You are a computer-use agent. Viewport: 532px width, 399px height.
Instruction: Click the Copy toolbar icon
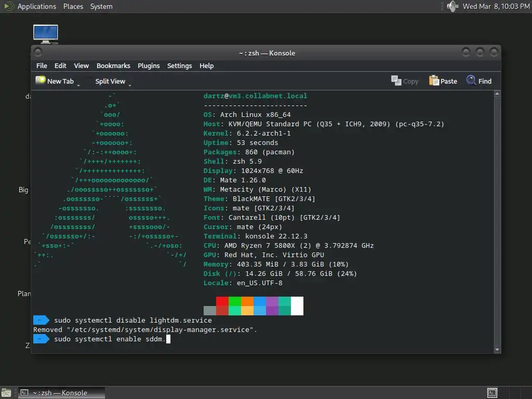tap(396, 81)
